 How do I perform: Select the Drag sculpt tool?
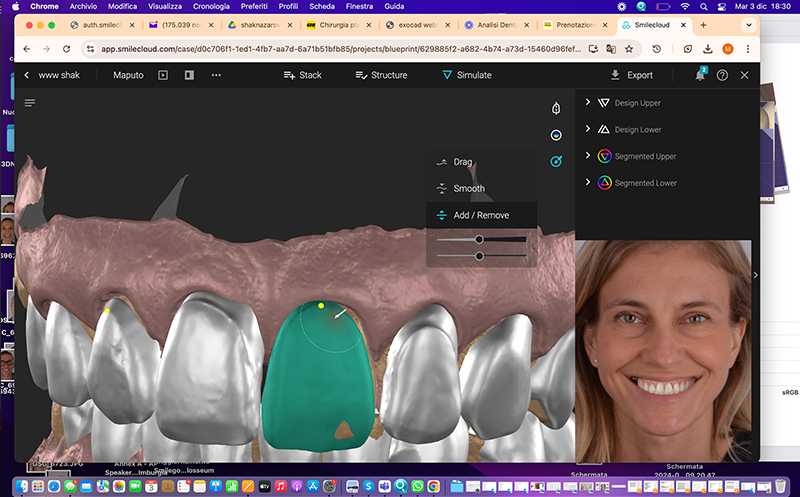tap(481, 162)
